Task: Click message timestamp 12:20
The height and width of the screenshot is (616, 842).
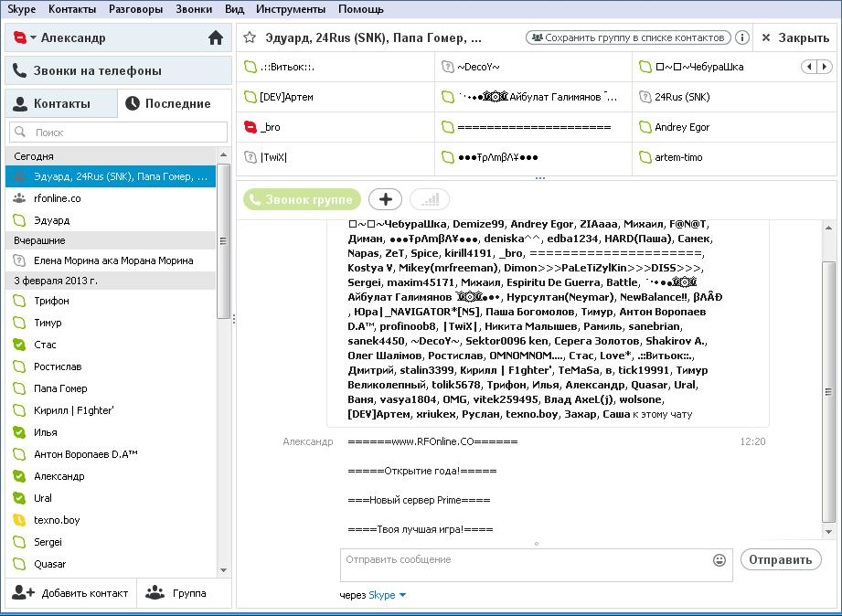Action: click(752, 441)
